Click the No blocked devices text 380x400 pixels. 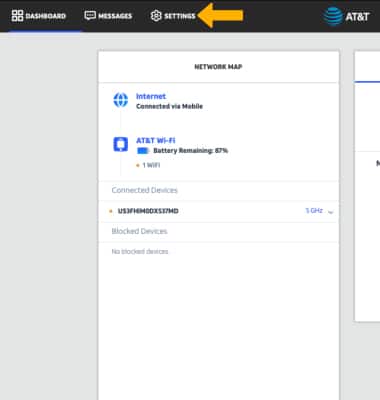pyautogui.click(x=140, y=251)
